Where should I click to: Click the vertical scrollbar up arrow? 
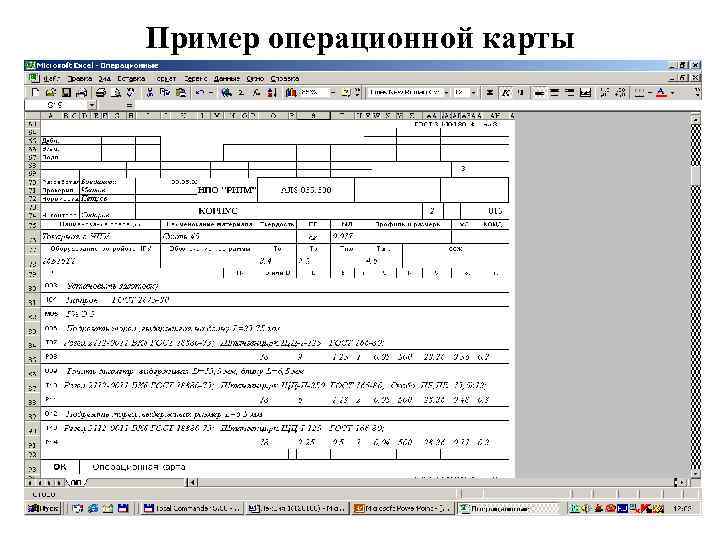click(x=696, y=119)
